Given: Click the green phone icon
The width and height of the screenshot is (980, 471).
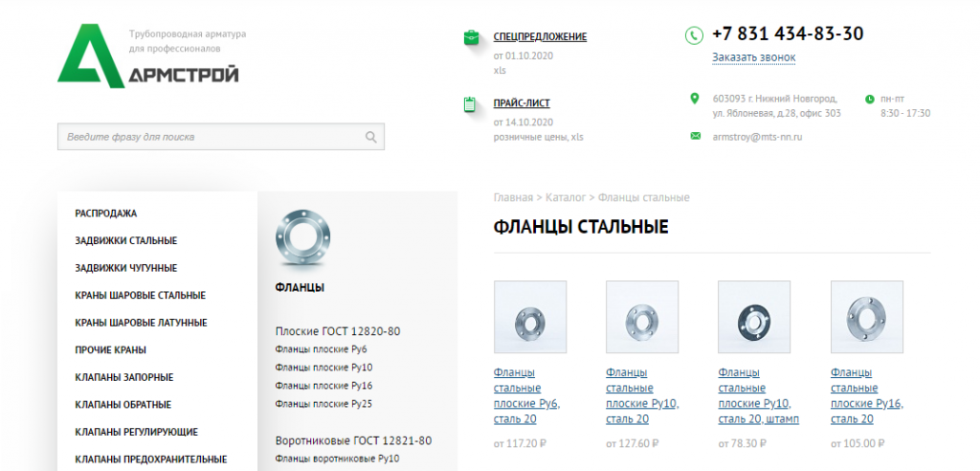Looking at the screenshot, I should [x=694, y=35].
